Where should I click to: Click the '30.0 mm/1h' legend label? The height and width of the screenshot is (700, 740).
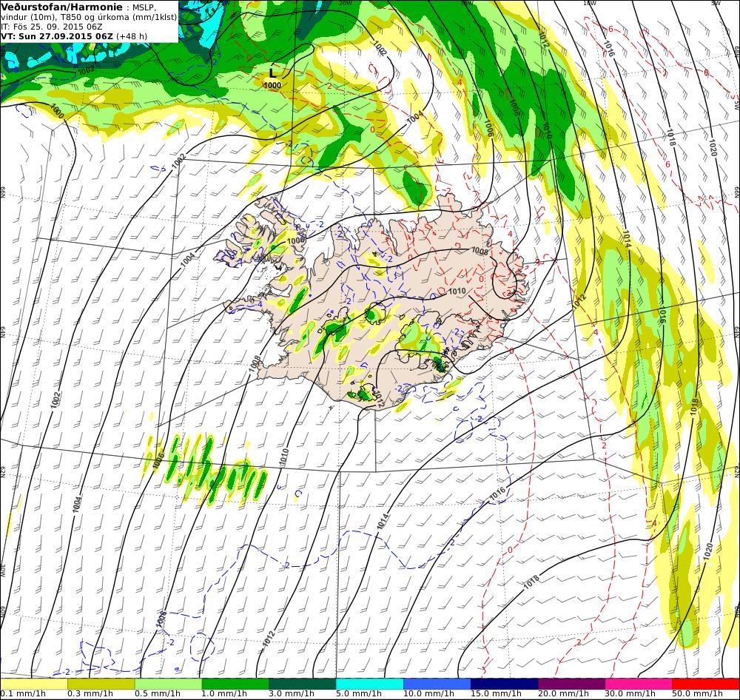coord(630,694)
